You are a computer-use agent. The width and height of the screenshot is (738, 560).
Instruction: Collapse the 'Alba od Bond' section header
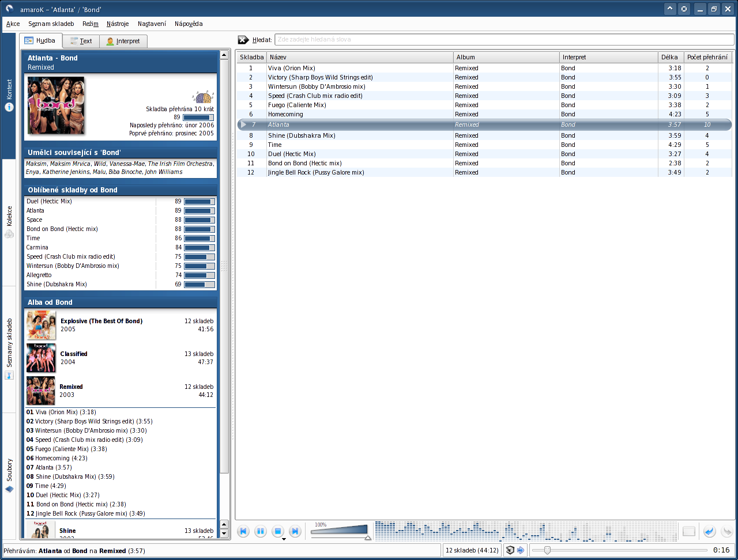click(121, 302)
